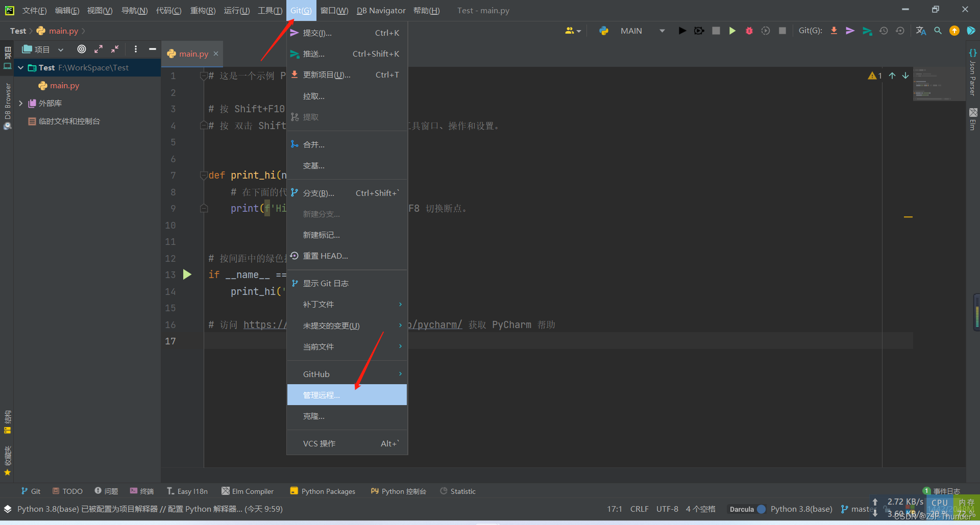Image resolution: width=980 pixels, height=525 pixels.
Task: Click the UTF-8 encoding status
Action: tap(667, 509)
